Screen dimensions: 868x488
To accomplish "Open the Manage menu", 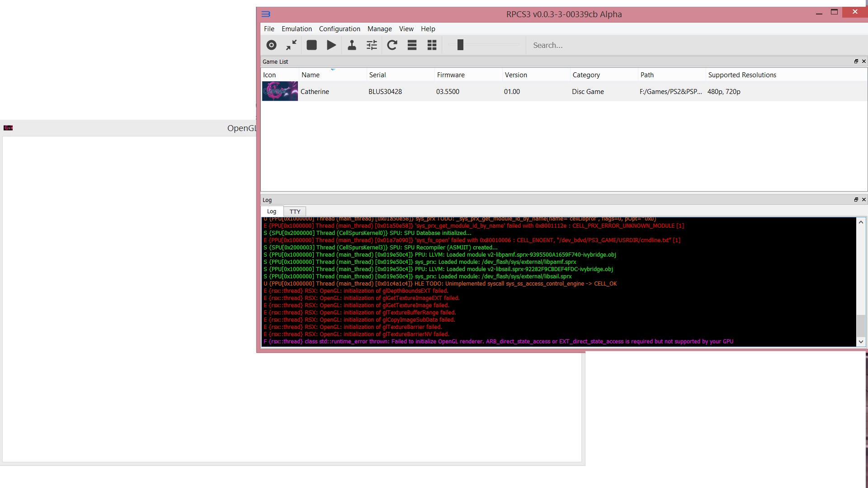I will tap(379, 29).
